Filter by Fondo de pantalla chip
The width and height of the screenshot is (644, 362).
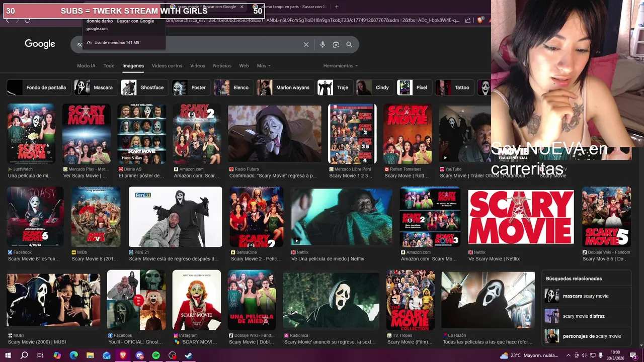tap(38, 87)
